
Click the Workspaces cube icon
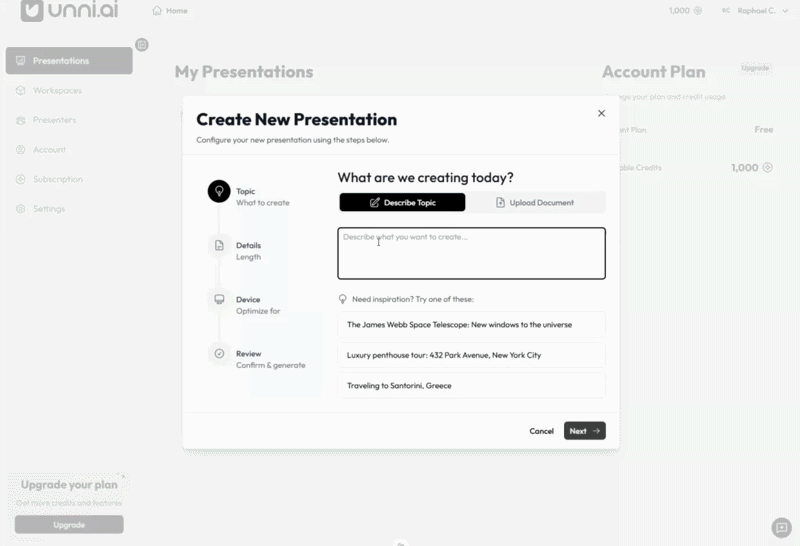coord(20,90)
